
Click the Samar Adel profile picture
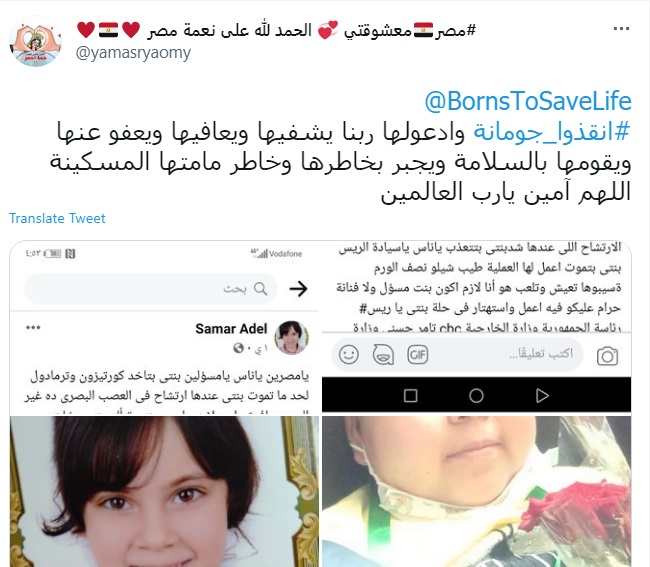tap(291, 337)
